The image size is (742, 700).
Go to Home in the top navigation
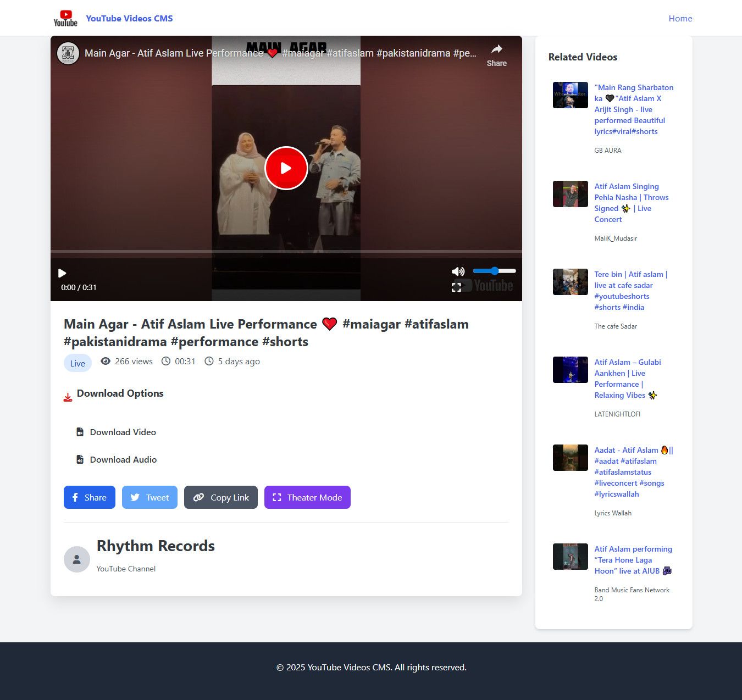(x=680, y=18)
